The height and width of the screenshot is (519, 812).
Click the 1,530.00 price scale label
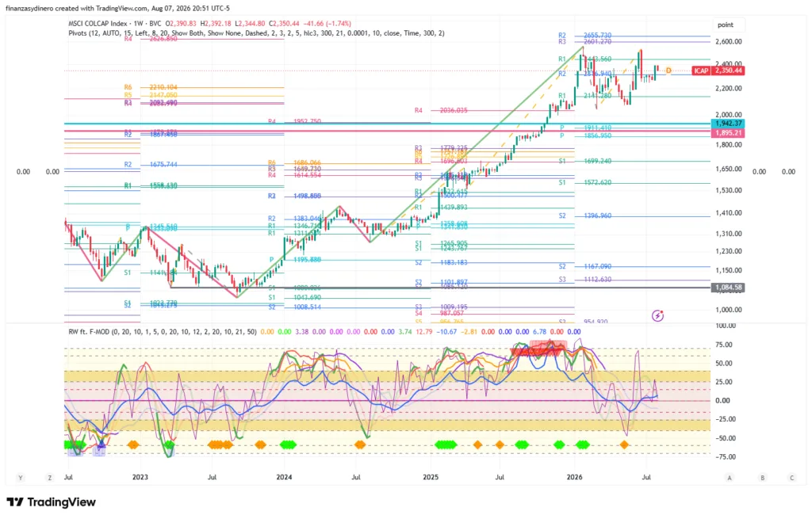point(728,190)
